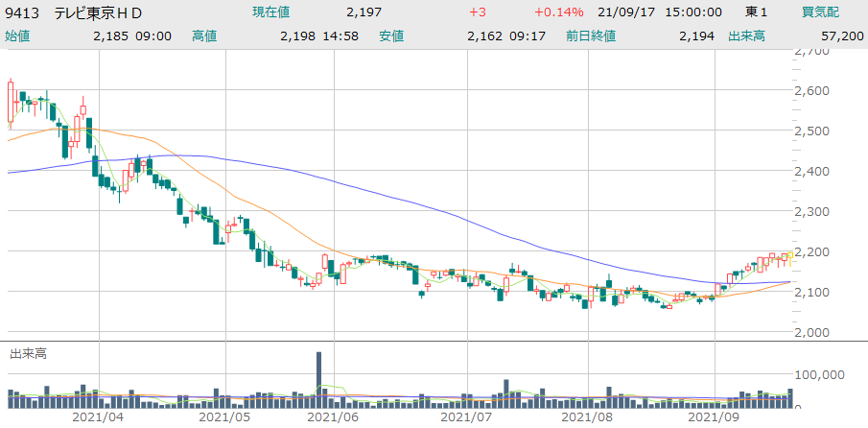Select the 前日終値 label
The width and height of the screenshot is (868, 428).
point(590,36)
